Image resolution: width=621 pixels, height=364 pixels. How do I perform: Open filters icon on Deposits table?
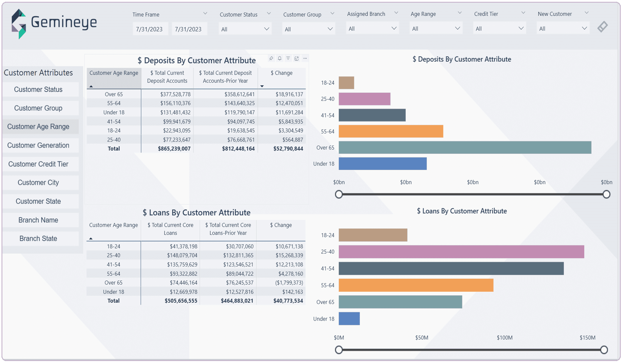[x=288, y=58]
